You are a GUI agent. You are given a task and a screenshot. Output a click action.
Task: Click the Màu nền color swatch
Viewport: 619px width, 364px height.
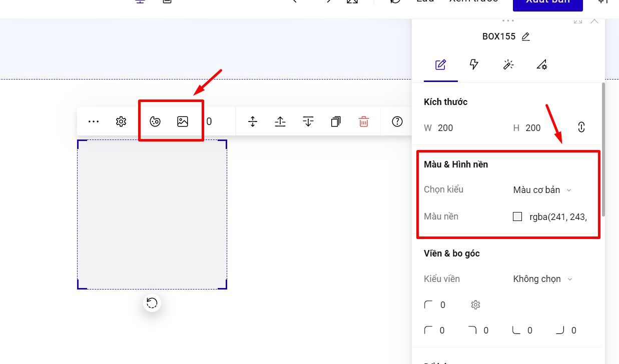[517, 217]
